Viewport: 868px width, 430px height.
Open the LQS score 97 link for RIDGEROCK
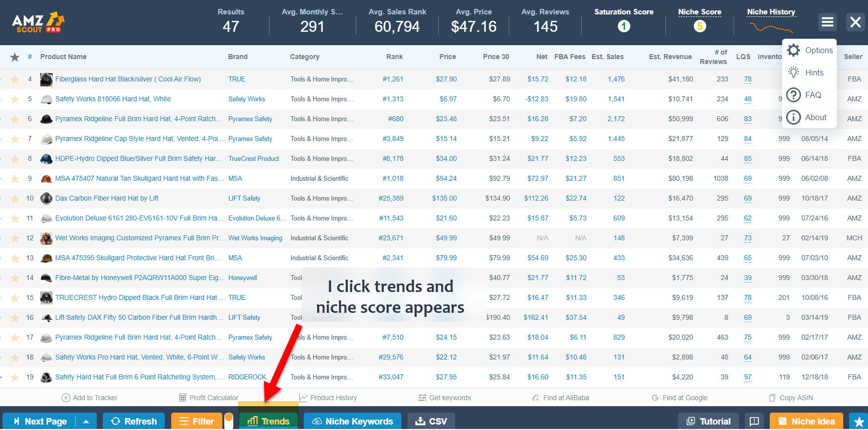pyautogui.click(x=747, y=377)
